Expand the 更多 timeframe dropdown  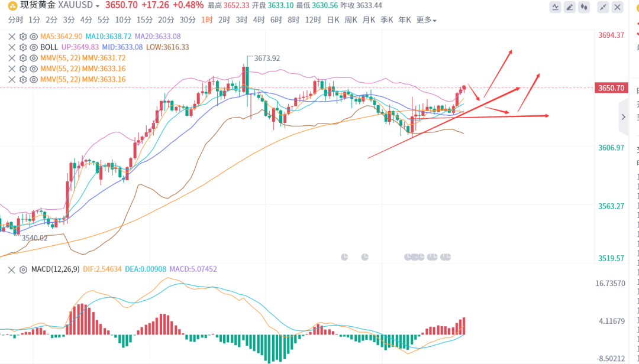click(x=427, y=20)
